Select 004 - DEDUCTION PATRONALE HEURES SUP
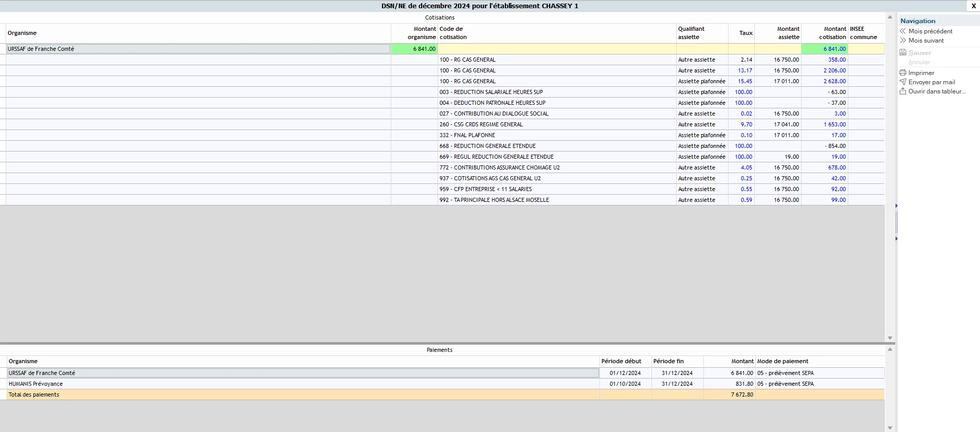This screenshot has height=432, width=980. point(557,103)
